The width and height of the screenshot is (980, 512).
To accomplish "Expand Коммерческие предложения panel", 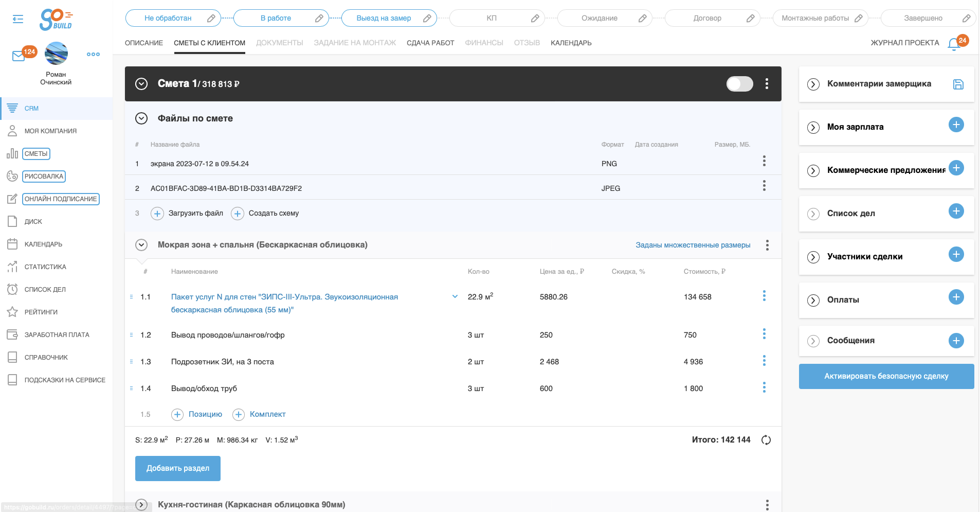I will pos(813,171).
